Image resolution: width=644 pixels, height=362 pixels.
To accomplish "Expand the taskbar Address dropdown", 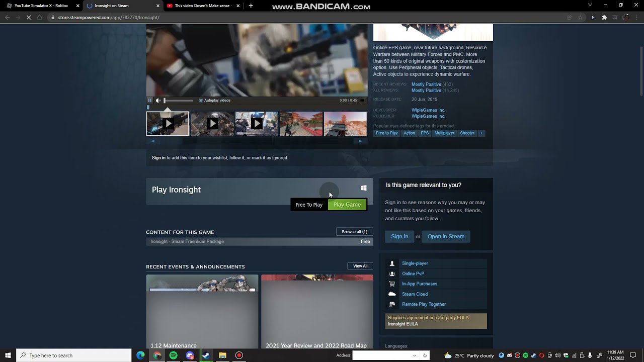I will point(415,355).
